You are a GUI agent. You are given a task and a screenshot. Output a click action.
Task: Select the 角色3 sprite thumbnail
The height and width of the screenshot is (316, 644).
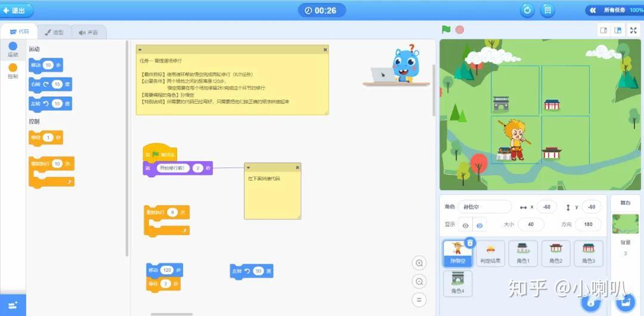(589, 253)
